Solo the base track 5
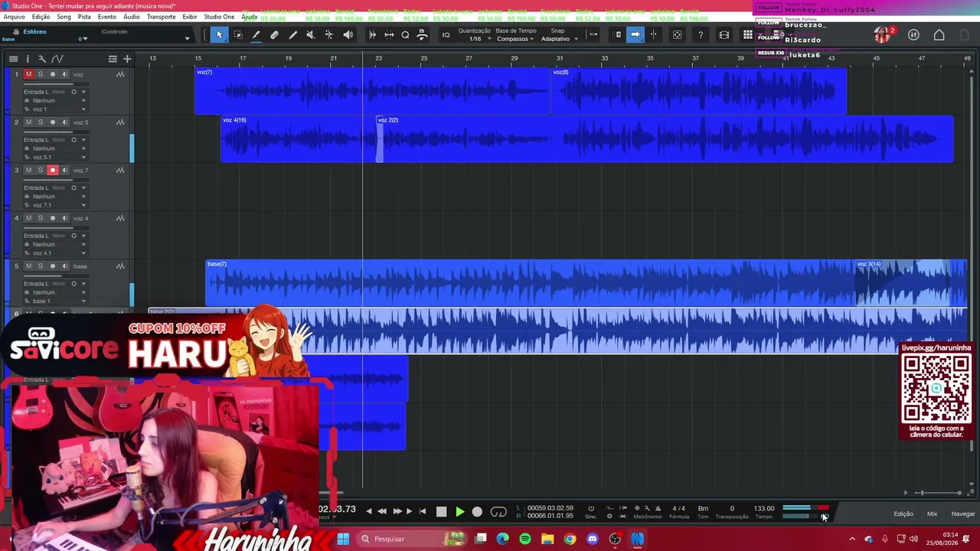The width and height of the screenshot is (980, 551). tap(41, 266)
